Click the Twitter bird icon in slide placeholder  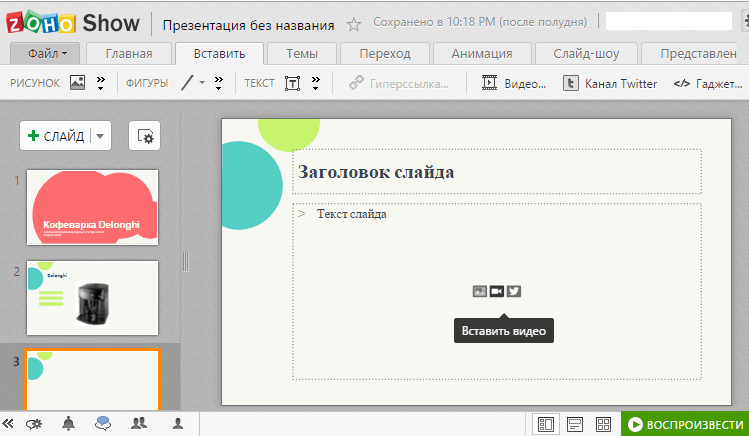point(514,291)
